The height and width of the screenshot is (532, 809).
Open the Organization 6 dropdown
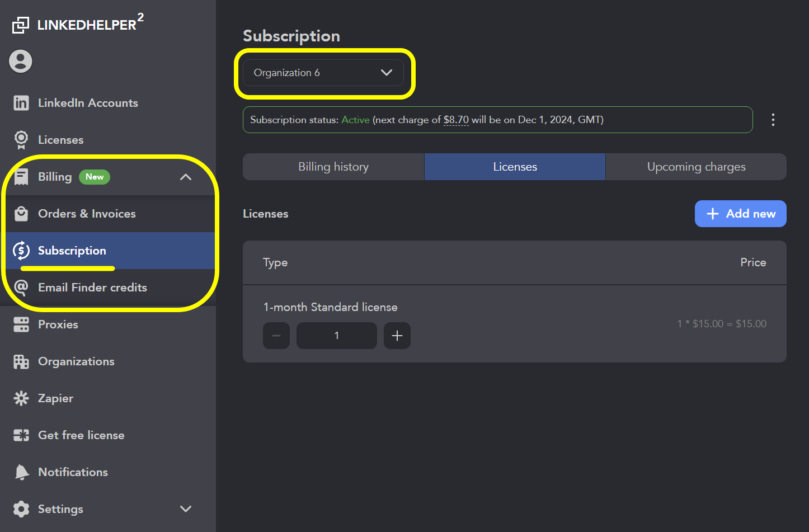pyautogui.click(x=324, y=73)
